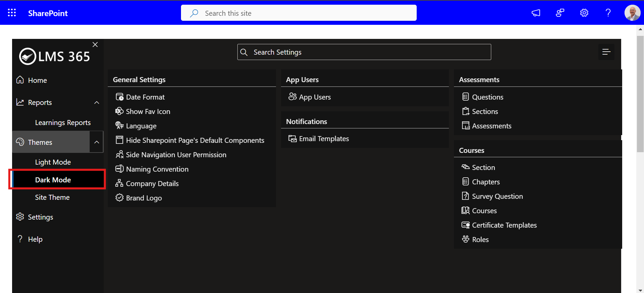Click the Settings gear icon in sidebar
The width and height of the screenshot is (644, 293).
pyautogui.click(x=20, y=217)
